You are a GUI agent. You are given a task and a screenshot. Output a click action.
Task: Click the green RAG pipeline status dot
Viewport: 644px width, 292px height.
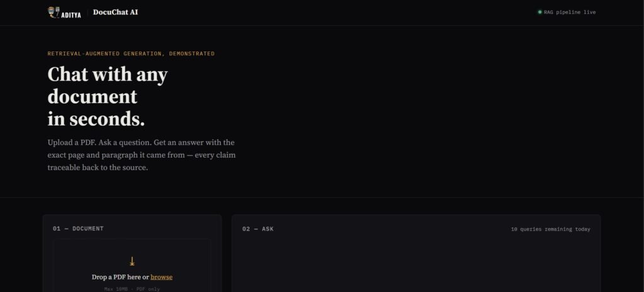click(x=540, y=13)
